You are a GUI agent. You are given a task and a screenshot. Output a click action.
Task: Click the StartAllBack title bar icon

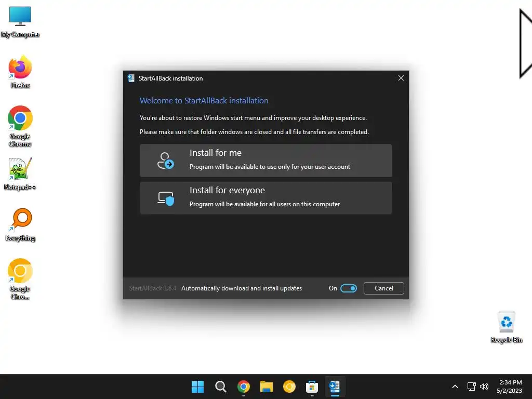[x=131, y=78]
